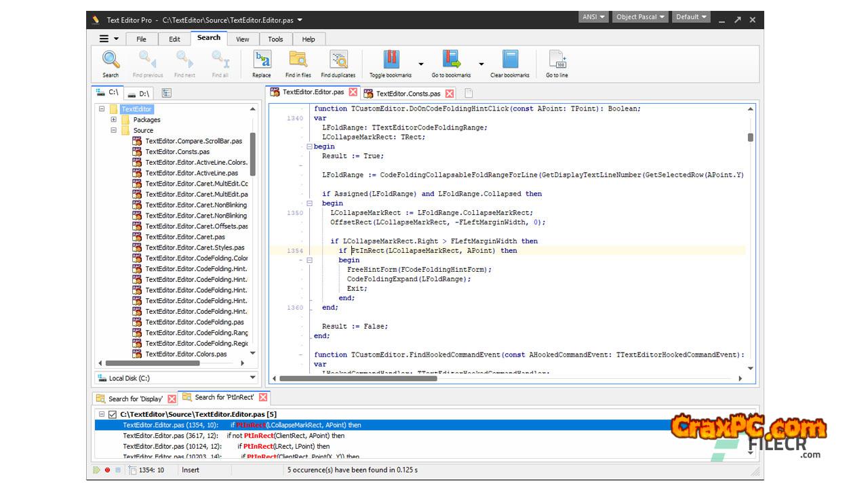Click the Search magnifier icon in ribbon
The height and width of the screenshot is (488, 868).
point(111,60)
